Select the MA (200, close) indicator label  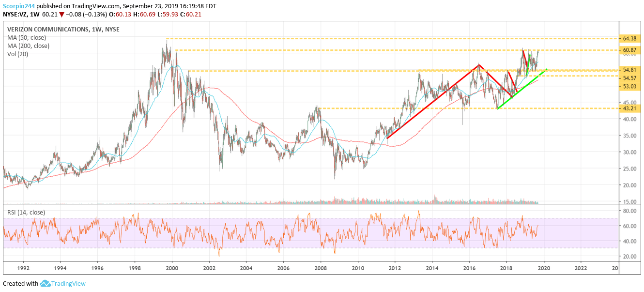(28, 46)
